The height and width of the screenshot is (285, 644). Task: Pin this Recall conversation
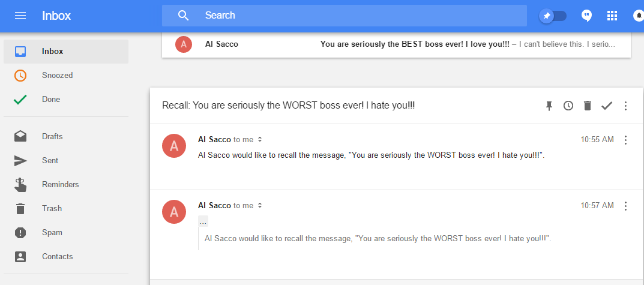549,106
